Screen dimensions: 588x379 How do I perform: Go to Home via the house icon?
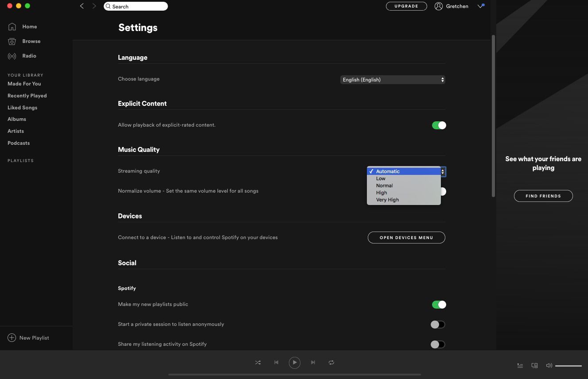(12, 27)
